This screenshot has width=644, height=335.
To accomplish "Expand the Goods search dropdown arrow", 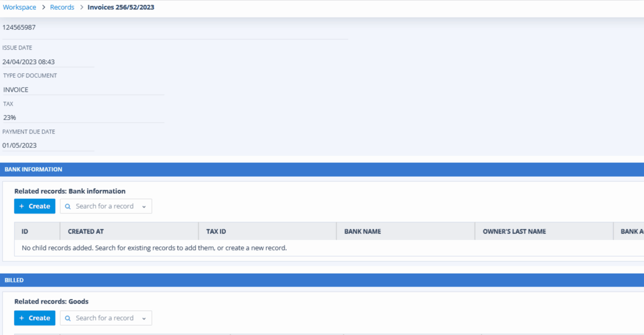I will click(x=144, y=319).
